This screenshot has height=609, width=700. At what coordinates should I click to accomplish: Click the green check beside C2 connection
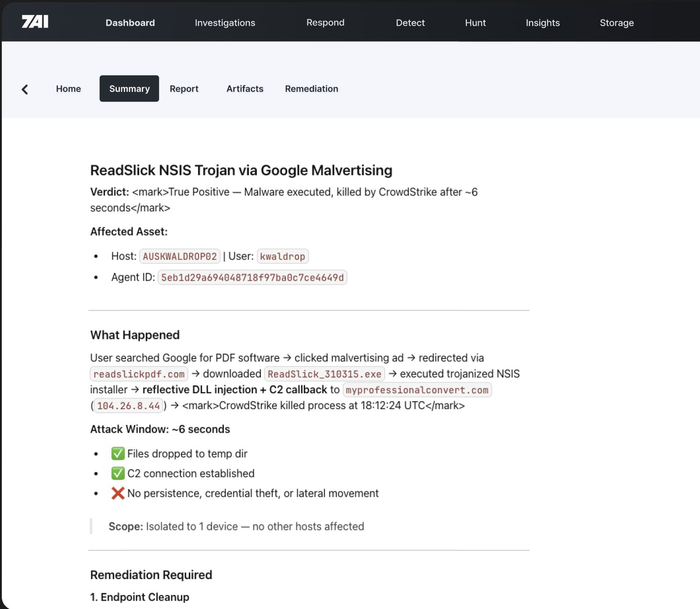(118, 473)
